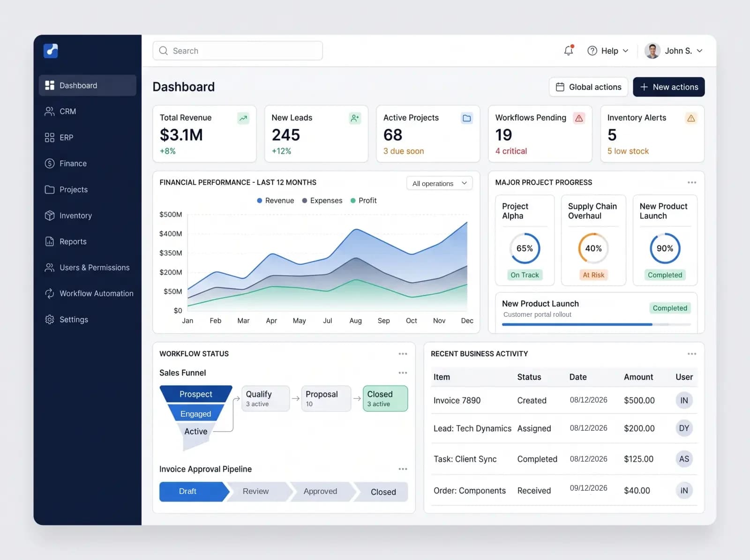Click the Active Projects folder icon
This screenshot has height=560, width=750.
click(467, 118)
